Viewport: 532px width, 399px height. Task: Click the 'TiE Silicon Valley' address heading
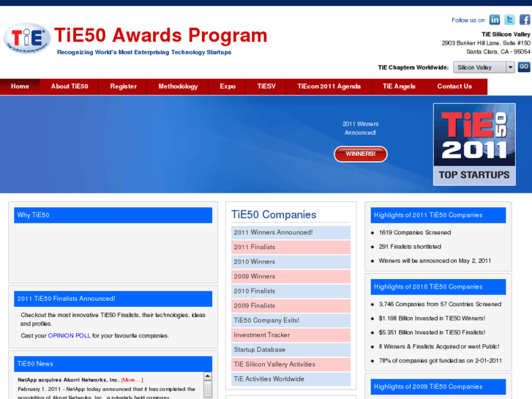506,34
